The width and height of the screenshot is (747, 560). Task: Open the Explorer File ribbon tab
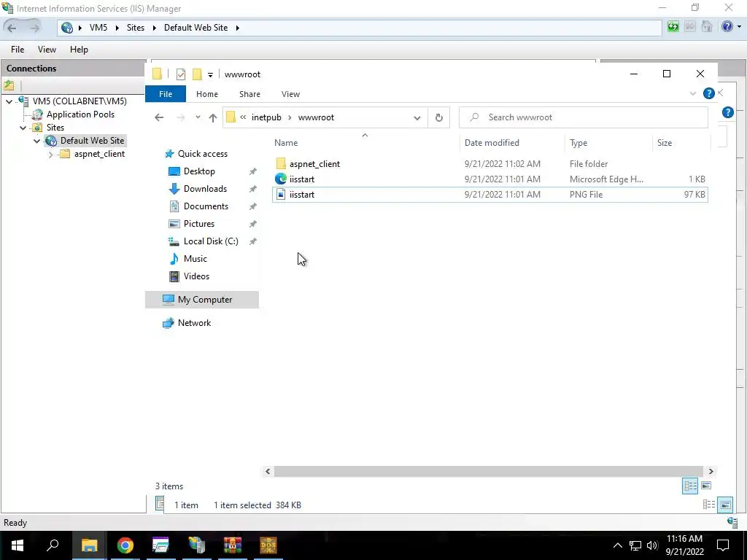pos(166,94)
